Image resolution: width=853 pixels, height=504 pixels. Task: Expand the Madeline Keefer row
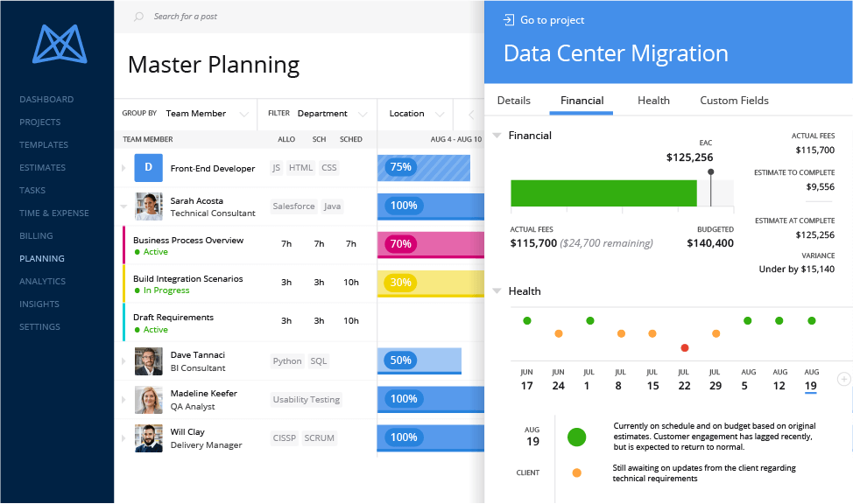pyautogui.click(x=123, y=400)
